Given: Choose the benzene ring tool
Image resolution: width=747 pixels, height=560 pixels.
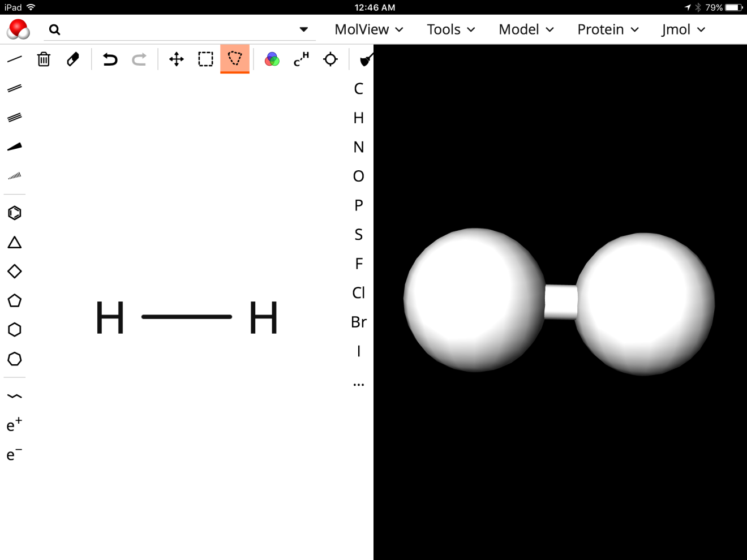Looking at the screenshot, I should point(15,213).
